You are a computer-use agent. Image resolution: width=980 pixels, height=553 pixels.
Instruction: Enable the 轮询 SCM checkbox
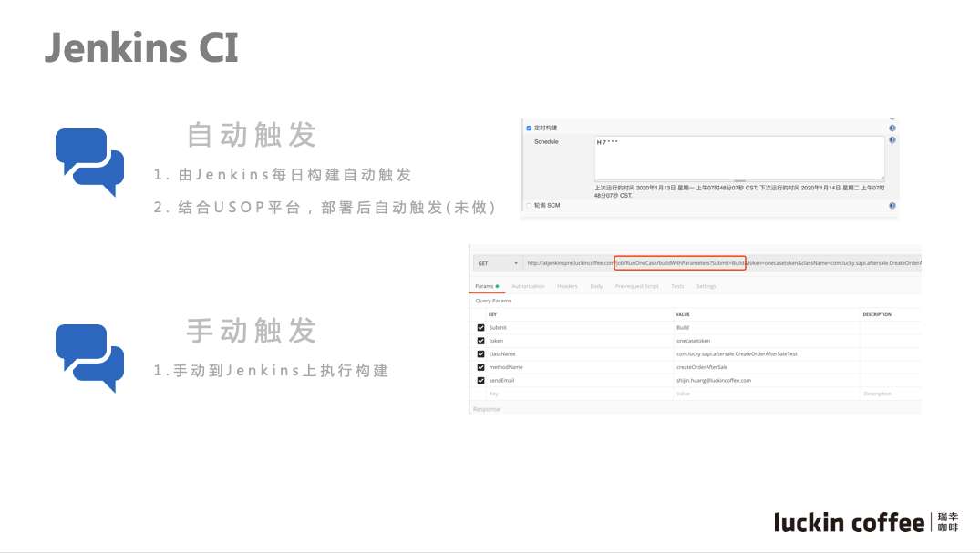tap(529, 206)
